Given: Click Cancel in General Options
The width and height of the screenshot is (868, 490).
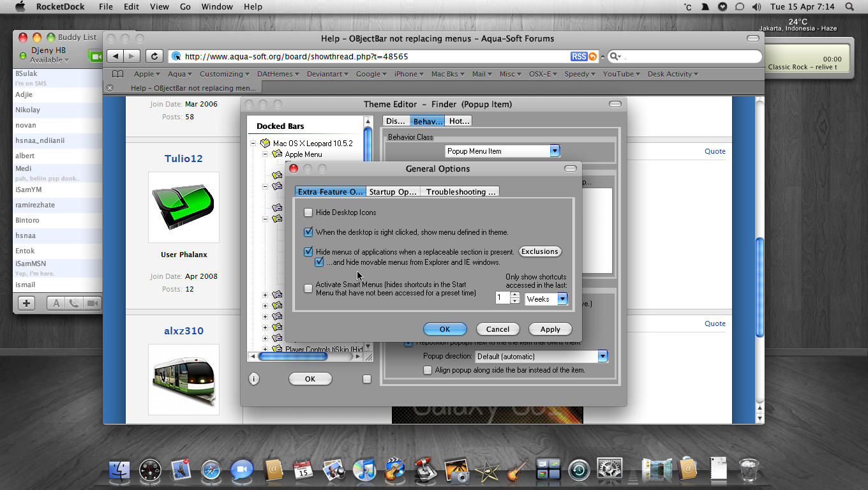Looking at the screenshot, I should point(498,329).
